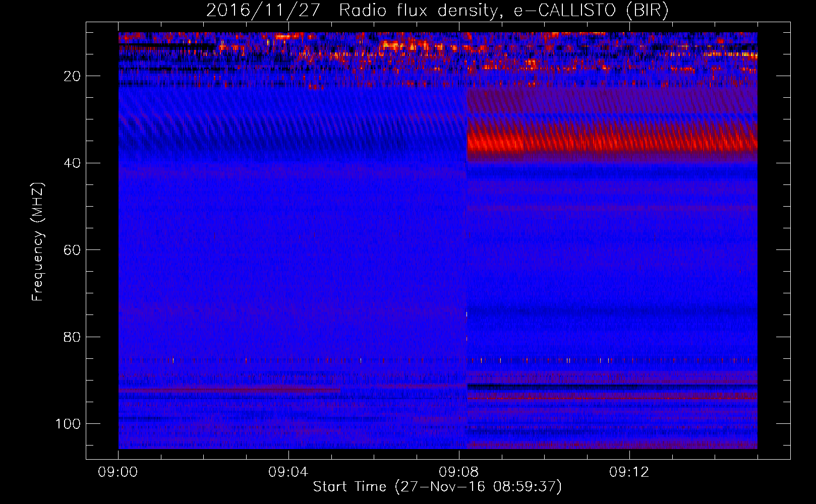Screen dimensions: 816x504
Task: Click the 80 MHz frequency tick label
Action: [x=73, y=337]
